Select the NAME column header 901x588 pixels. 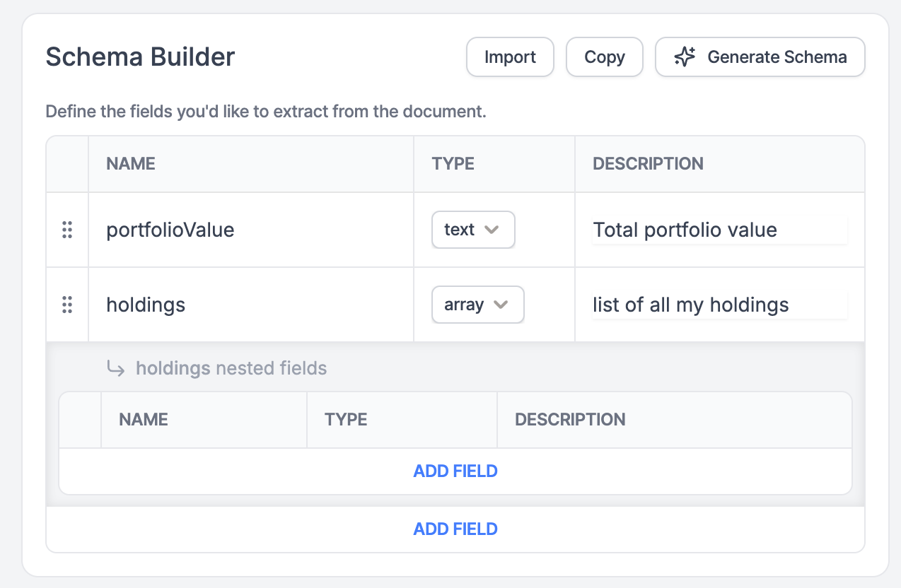[129, 163]
